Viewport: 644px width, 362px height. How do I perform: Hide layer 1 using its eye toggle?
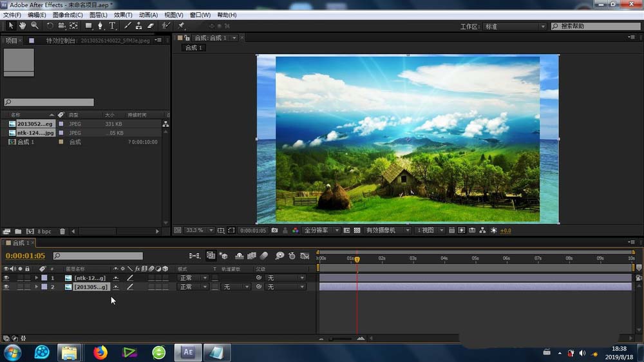(x=6, y=278)
